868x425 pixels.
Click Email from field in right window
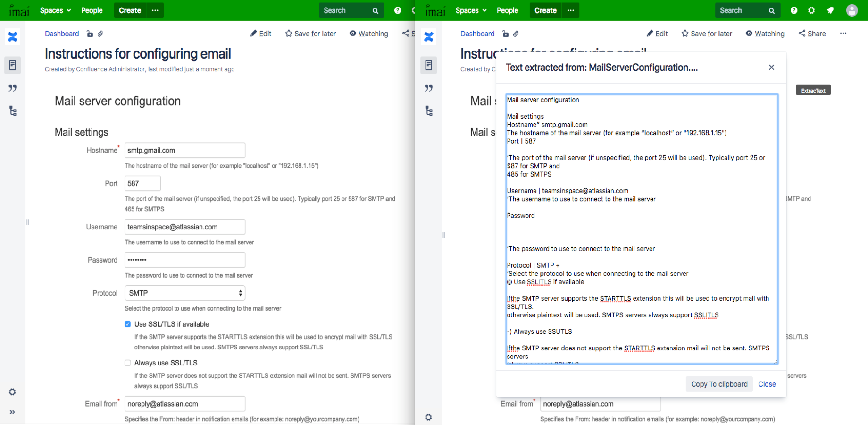(x=601, y=404)
